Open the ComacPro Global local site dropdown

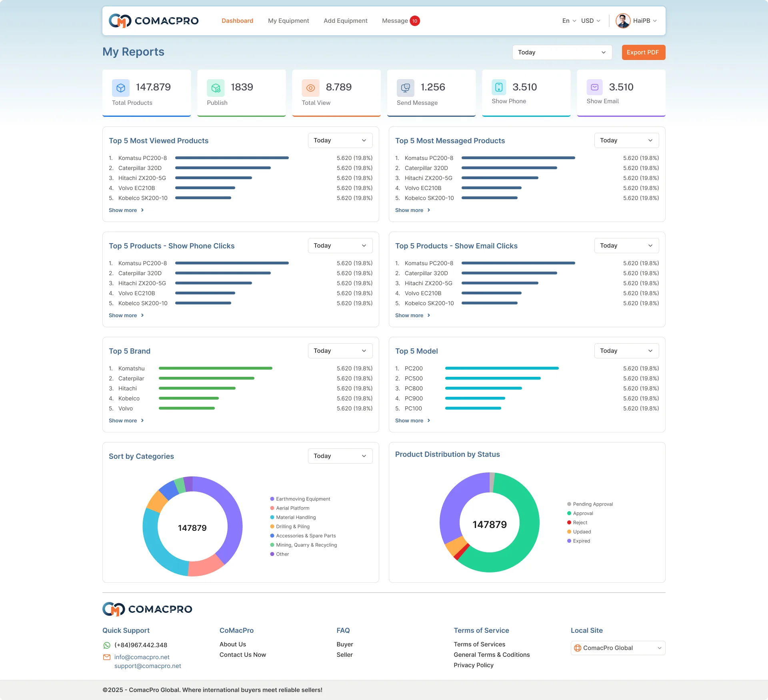pos(618,648)
